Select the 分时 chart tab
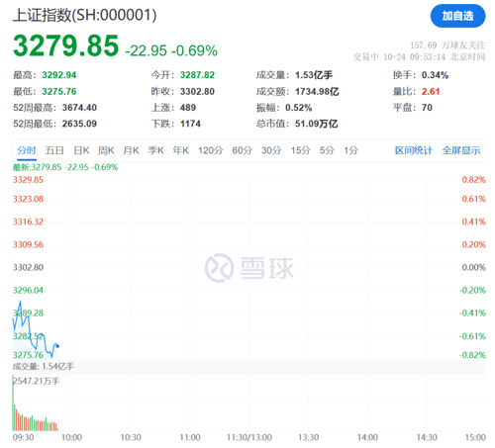Viewport: 495px width, 448px height. click(x=27, y=150)
